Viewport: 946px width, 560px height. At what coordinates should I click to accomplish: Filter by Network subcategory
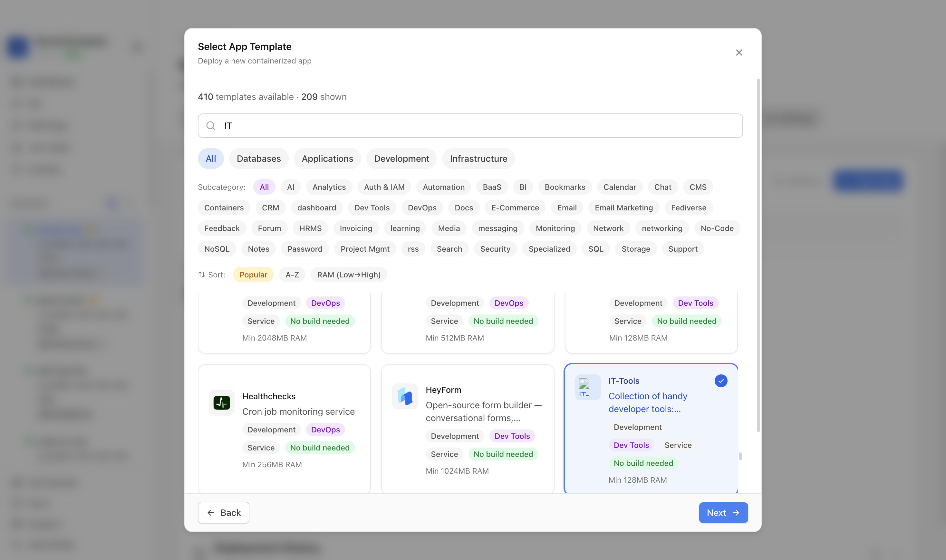pos(608,228)
